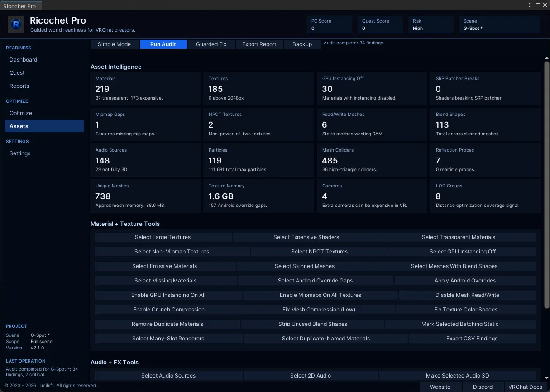Open the VRChat Docs link button
550x392 pixels.
(525, 387)
